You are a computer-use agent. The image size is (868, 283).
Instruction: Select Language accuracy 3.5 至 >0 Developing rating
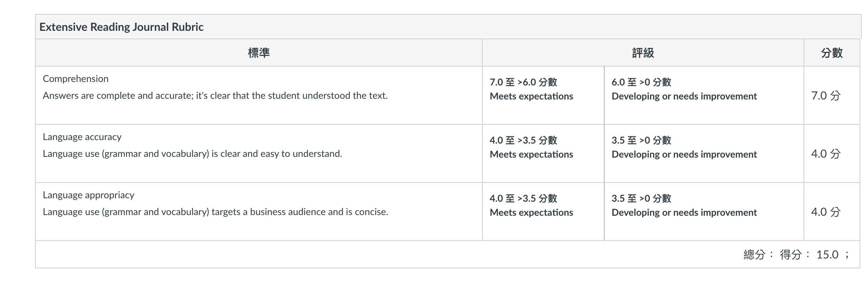(x=704, y=153)
